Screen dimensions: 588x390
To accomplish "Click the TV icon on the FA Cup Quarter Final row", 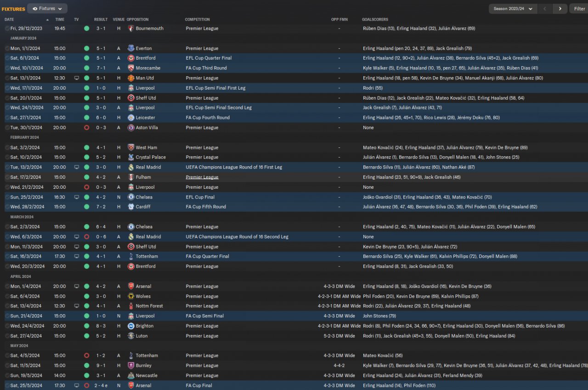I will click(76, 256).
